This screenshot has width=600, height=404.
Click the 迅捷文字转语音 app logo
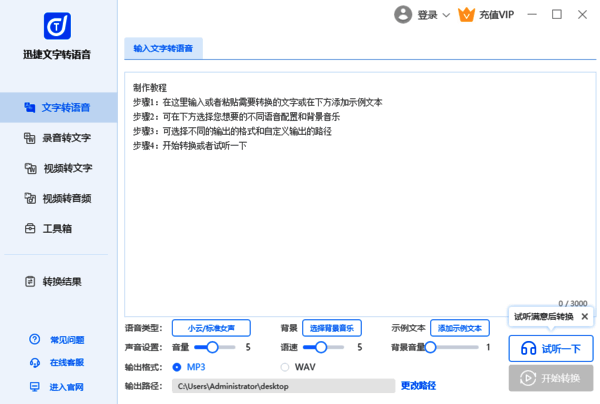(57, 26)
